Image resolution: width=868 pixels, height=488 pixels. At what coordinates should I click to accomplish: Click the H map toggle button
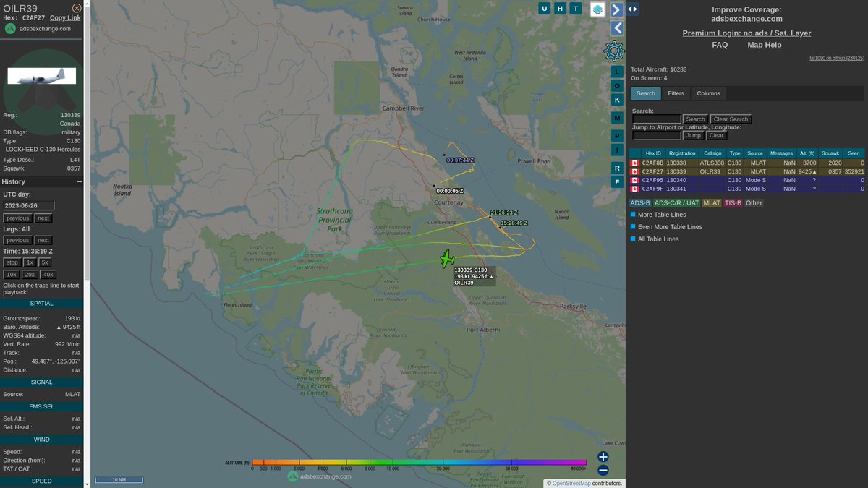tap(560, 9)
